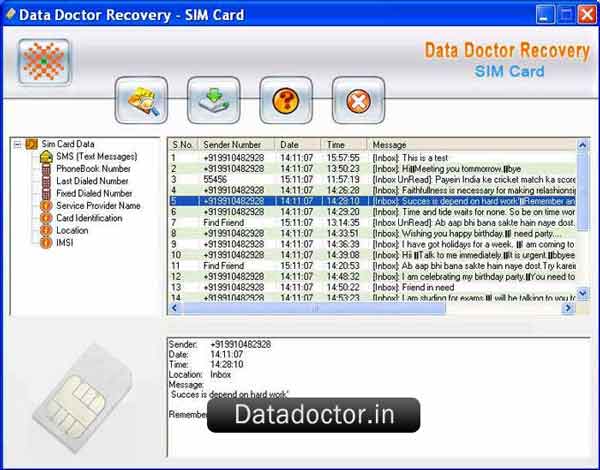Screen dimensions: 600x470
Task: Click the vertical scrollbar thumb
Action: [582, 191]
